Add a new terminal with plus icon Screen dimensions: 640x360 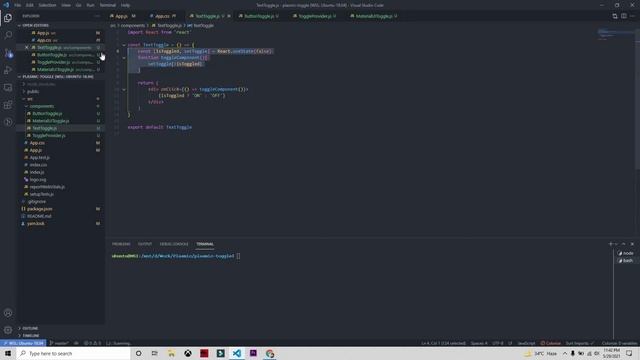pos(611,244)
